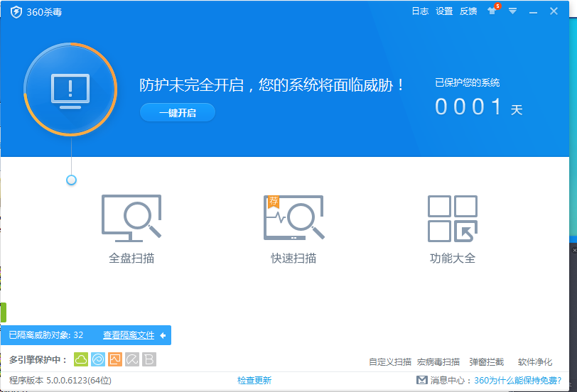Open 宏病毒扫描 macro virus scan
The image size is (577, 392).
click(x=438, y=362)
